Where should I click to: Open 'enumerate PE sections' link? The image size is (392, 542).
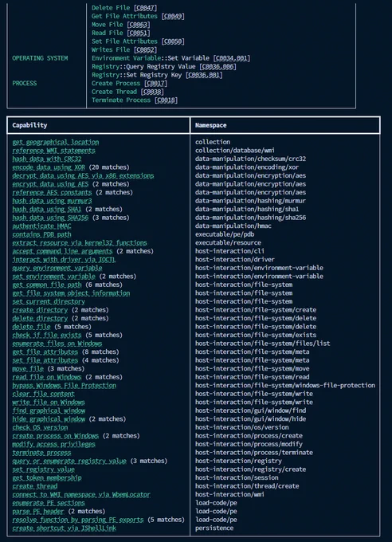[x=49, y=503]
